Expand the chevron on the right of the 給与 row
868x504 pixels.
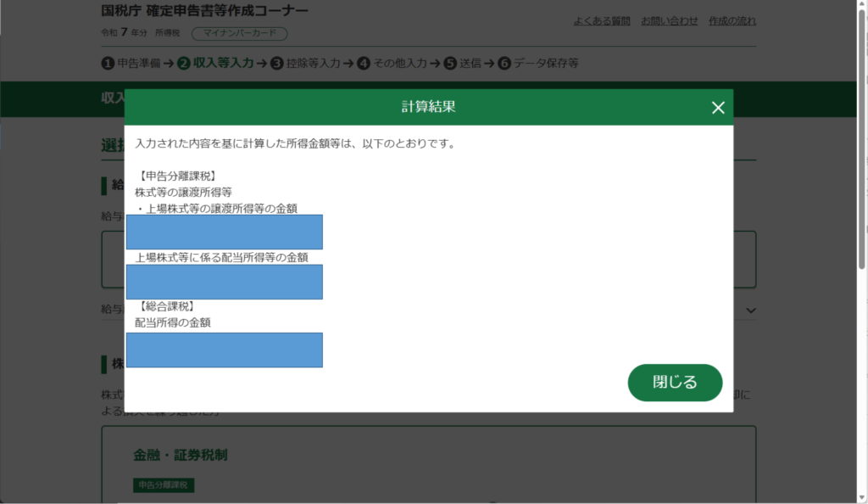750,311
